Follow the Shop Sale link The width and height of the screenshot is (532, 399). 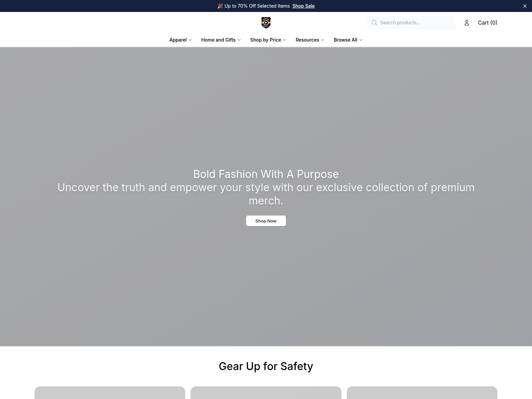[304, 6]
